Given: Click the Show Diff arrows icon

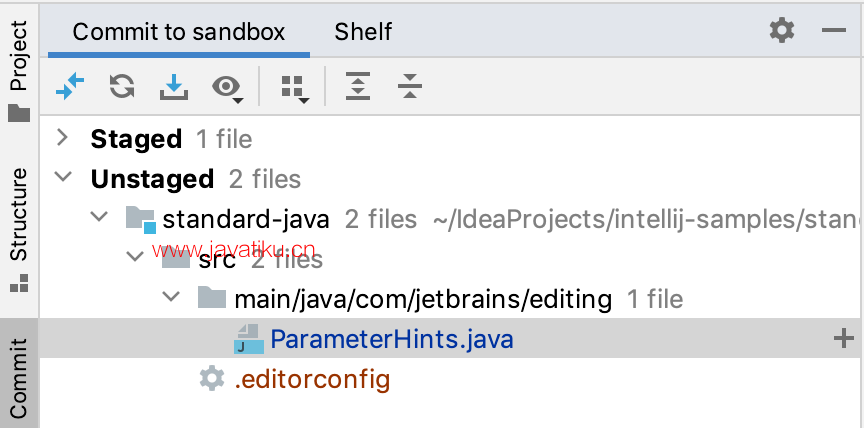Looking at the screenshot, I should pyautogui.click(x=70, y=87).
